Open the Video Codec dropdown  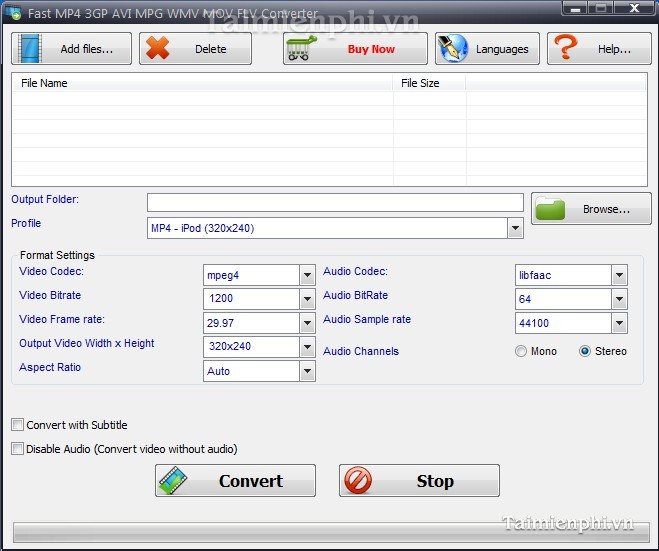(307, 275)
